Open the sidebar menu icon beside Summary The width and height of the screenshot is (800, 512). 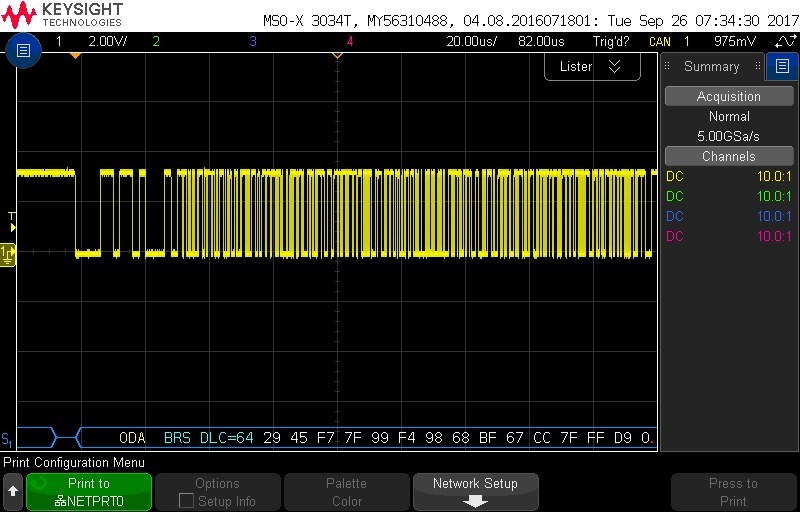[782, 66]
